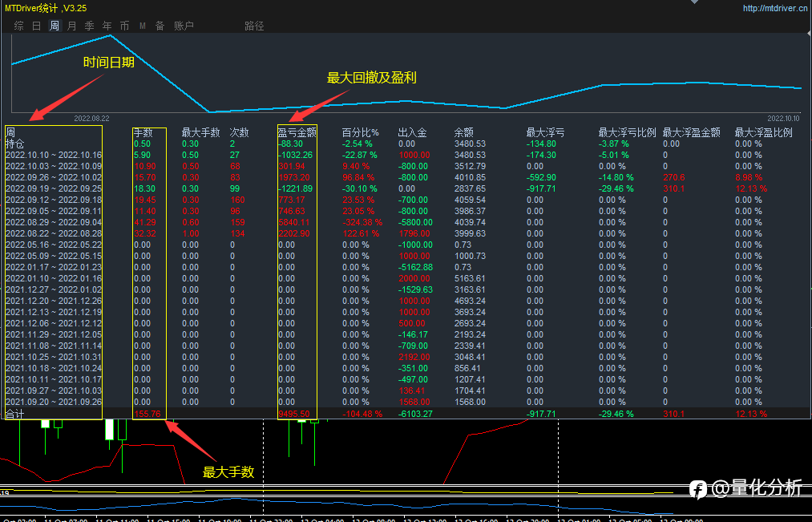Click the 合计 total row
The height and width of the screenshot is (522, 812).
pos(15,414)
